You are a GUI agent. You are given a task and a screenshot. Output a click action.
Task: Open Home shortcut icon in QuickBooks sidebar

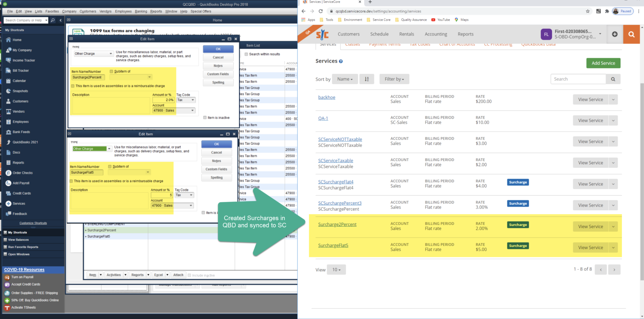pos(8,40)
